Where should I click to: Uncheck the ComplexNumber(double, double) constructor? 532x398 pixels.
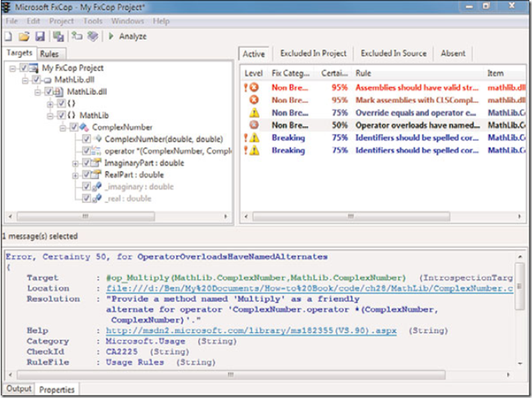(86, 139)
